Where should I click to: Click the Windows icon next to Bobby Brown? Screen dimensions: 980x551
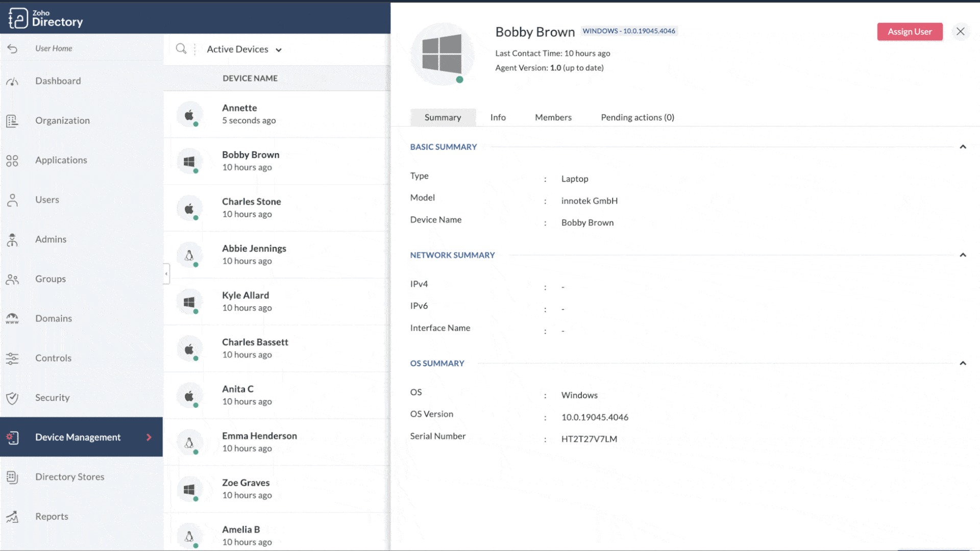point(190,161)
